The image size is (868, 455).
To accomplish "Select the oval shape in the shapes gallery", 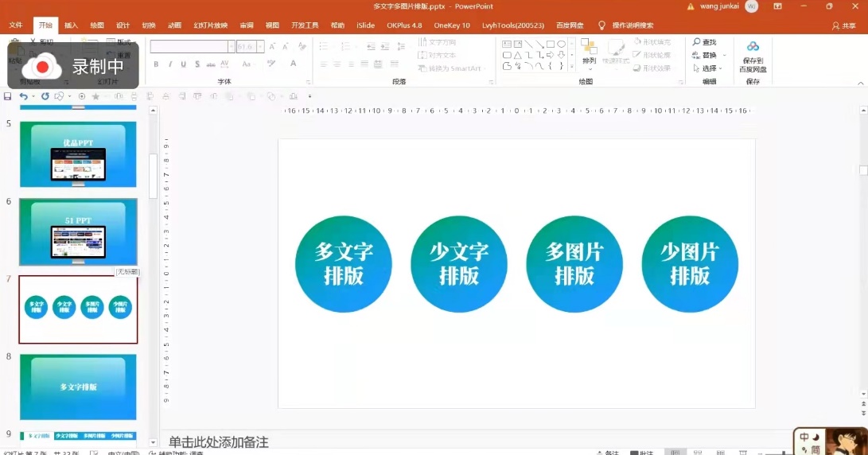I will point(561,44).
